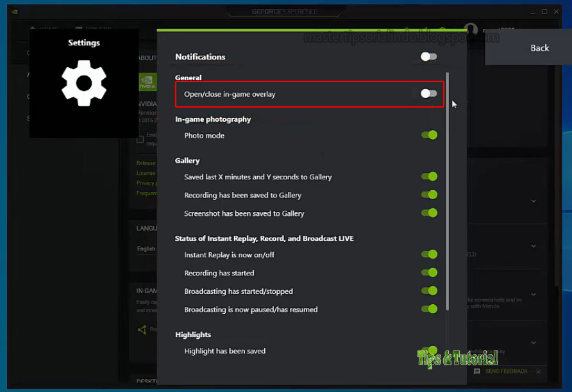Open the Privacy link in the About section

click(146, 183)
